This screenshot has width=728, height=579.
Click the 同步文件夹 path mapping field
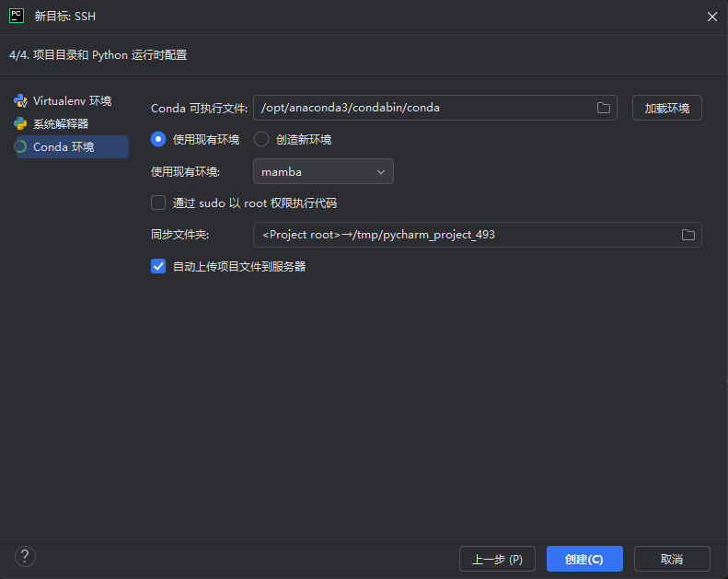click(478, 235)
